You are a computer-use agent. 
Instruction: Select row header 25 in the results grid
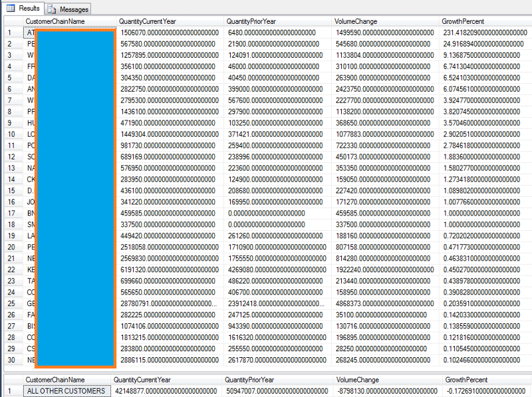13,303
